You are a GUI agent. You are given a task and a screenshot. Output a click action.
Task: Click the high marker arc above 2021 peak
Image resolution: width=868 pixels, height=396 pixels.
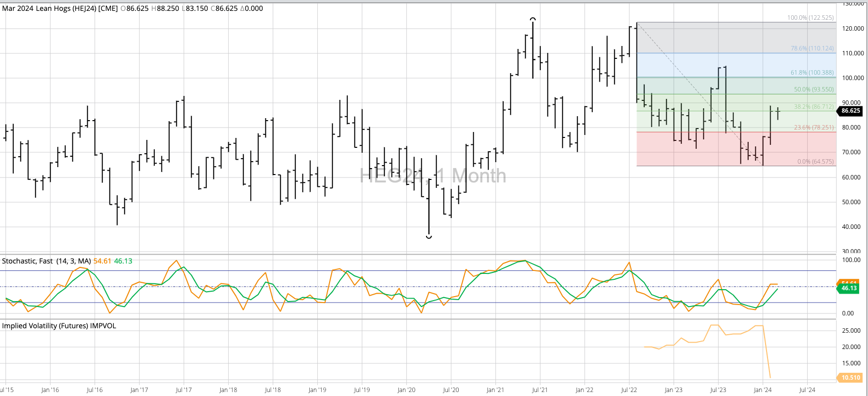click(532, 19)
